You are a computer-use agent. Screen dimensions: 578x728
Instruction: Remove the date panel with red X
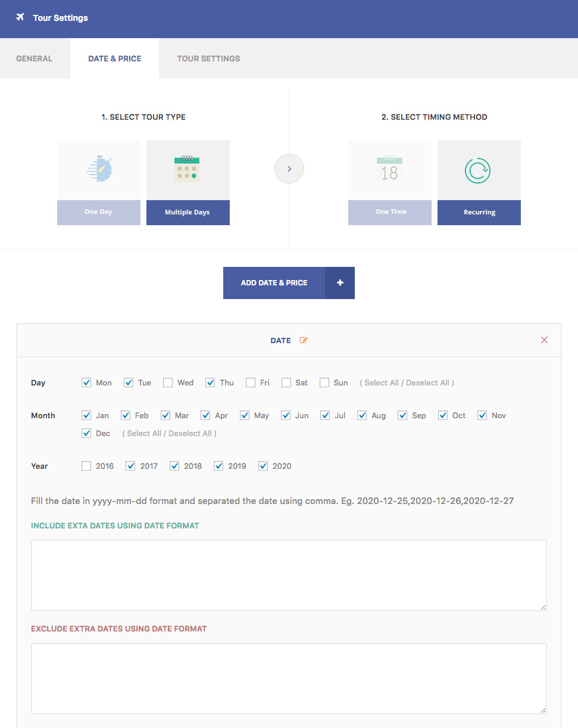click(544, 340)
